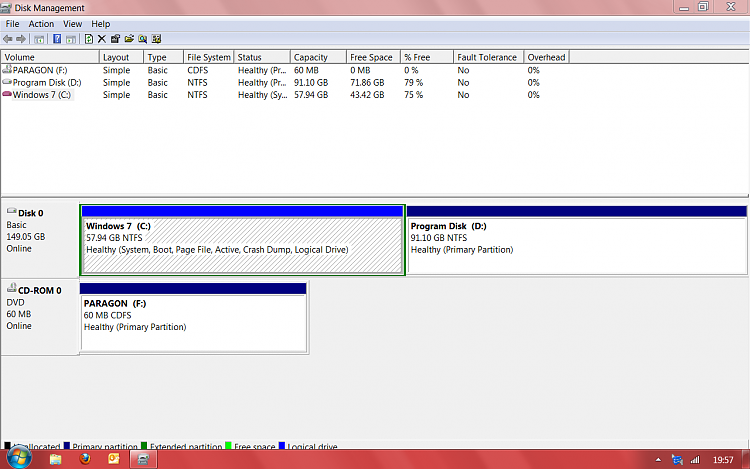Open Outlook from the taskbar
Image resolution: width=750 pixels, height=469 pixels.
click(114, 459)
